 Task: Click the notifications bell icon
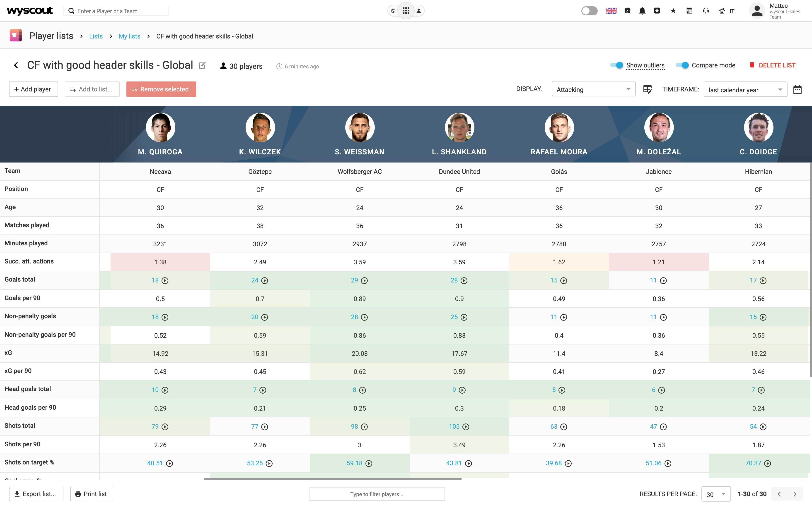coord(642,11)
